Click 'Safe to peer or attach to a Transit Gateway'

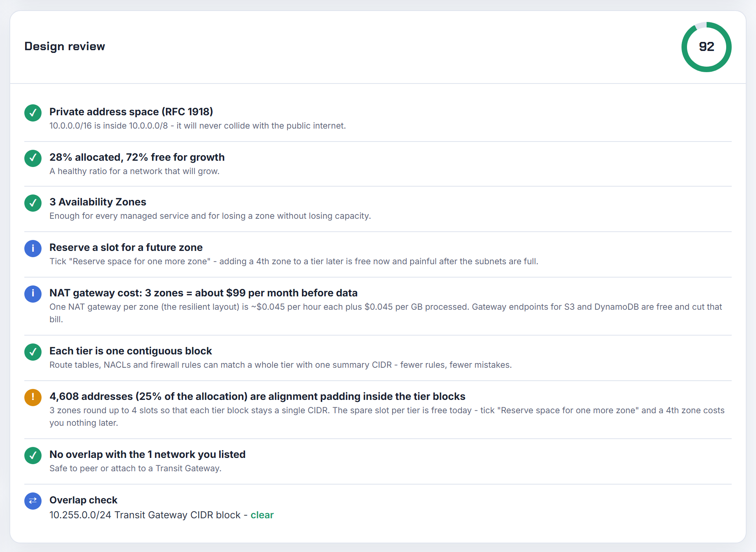pyautogui.click(x=135, y=468)
